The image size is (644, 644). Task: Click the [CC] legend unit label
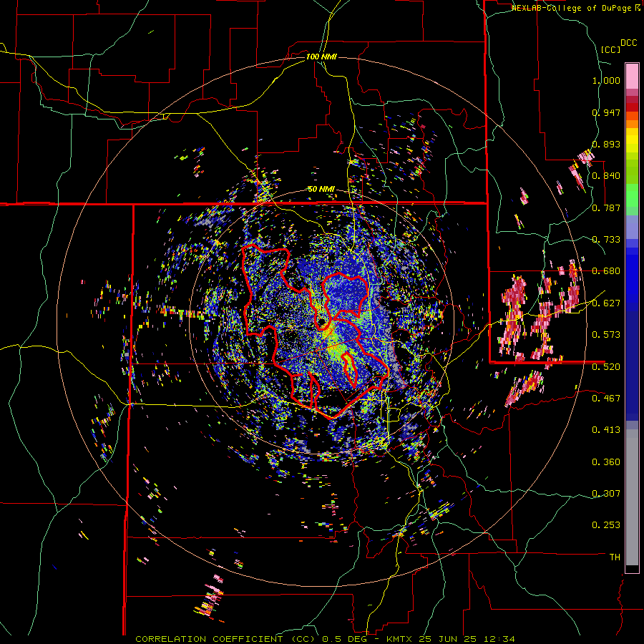click(610, 49)
